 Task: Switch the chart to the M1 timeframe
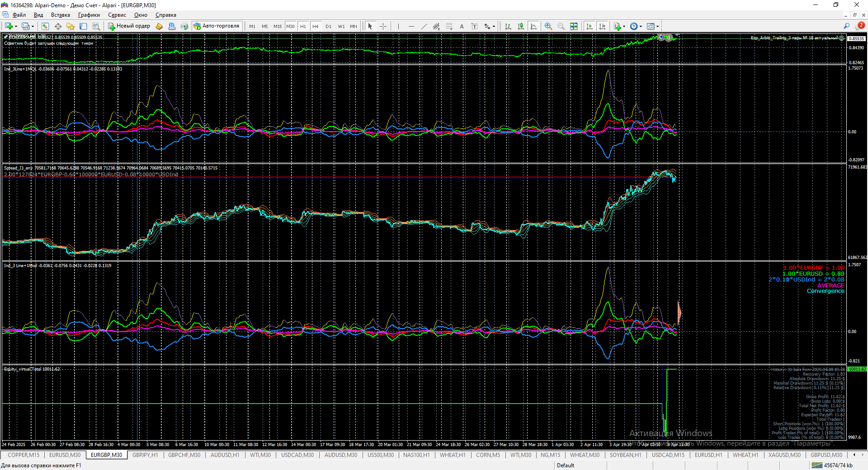252,26
